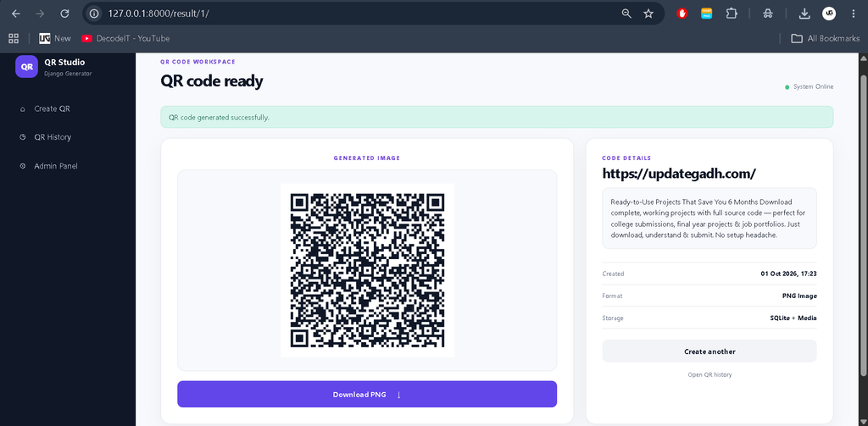This screenshot has height=426, width=868.
Task: Open the Downloads arrow icon
Action: point(804,14)
